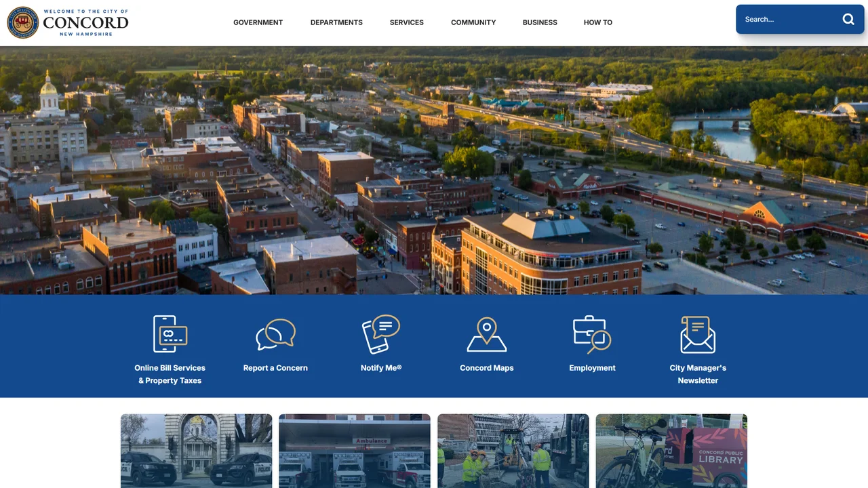Click into the Search input field
Screen dimensions: 868x488
coord(789,19)
